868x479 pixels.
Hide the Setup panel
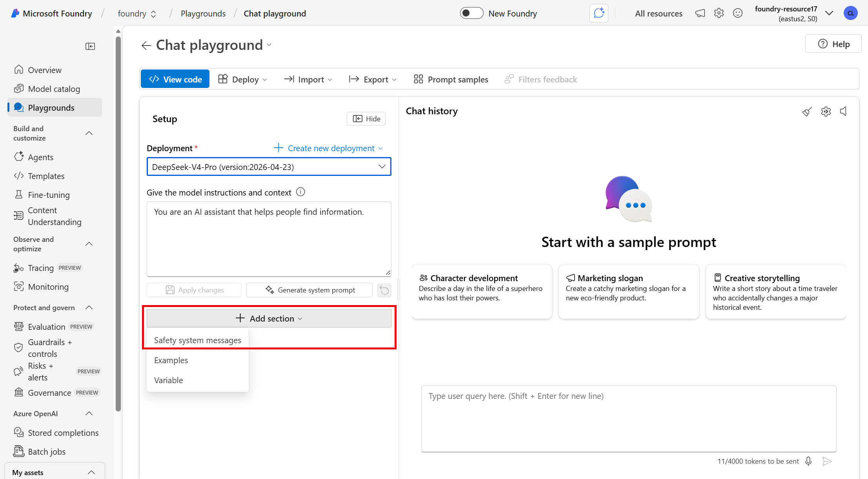point(366,119)
